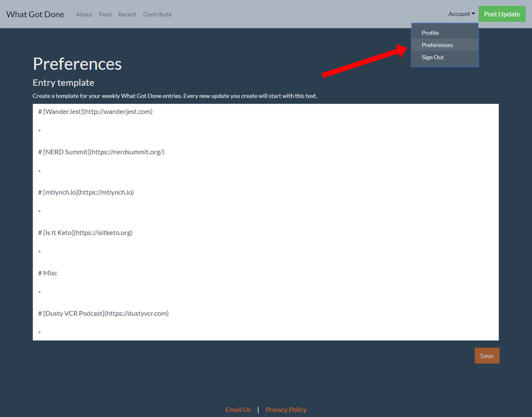Click the Preferences page heading
The width and height of the screenshot is (532, 417).
click(x=77, y=64)
